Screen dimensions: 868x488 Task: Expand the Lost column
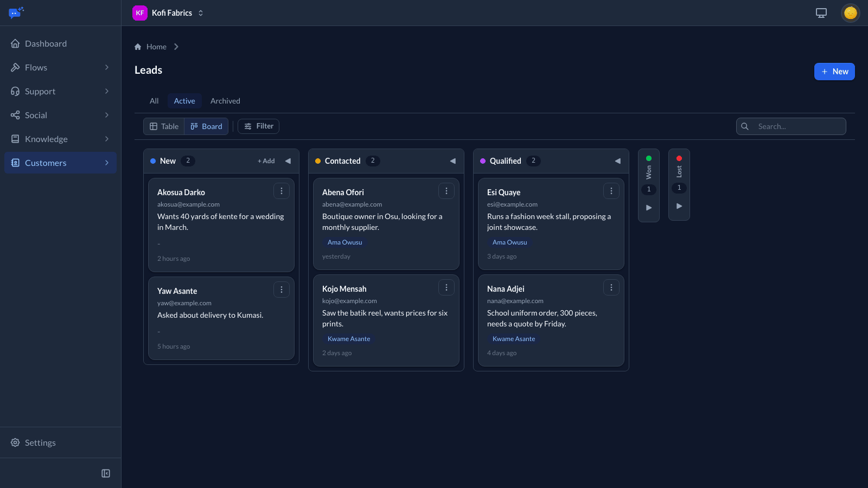tap(679, 206)
